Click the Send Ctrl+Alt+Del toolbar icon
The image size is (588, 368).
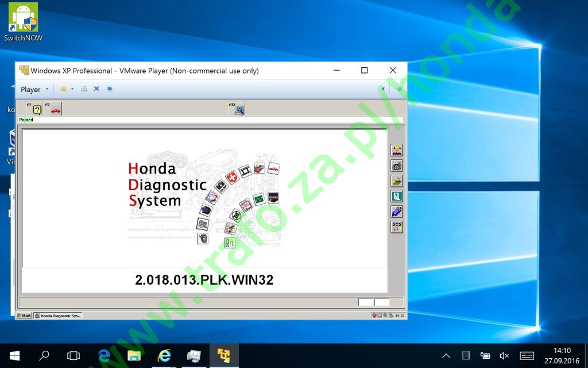pyautogui.click(x=84, y=89)
